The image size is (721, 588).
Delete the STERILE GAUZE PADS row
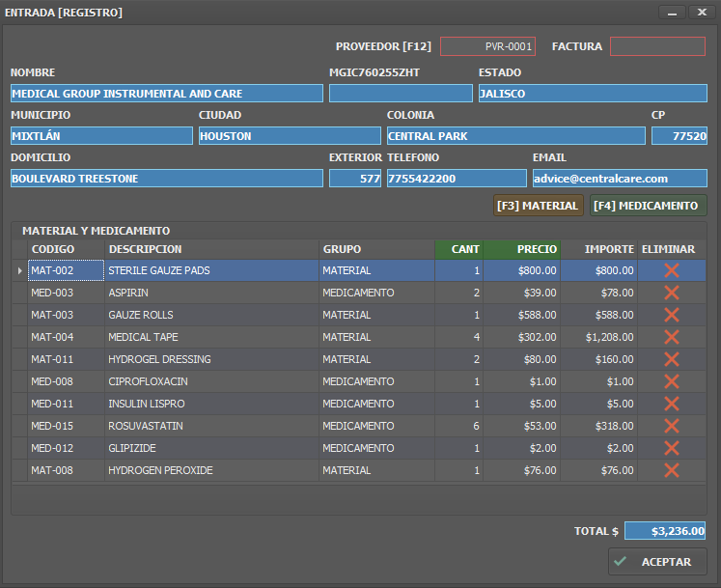[672, 270]
